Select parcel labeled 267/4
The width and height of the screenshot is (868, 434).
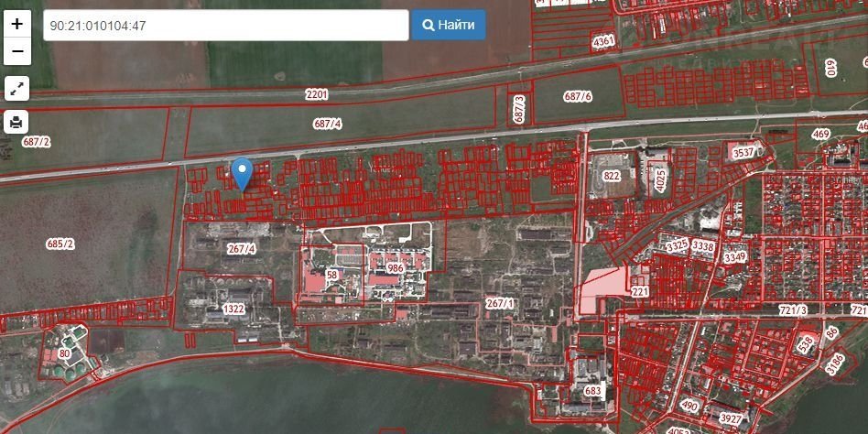pyautogui.click(x=242, y=248)
